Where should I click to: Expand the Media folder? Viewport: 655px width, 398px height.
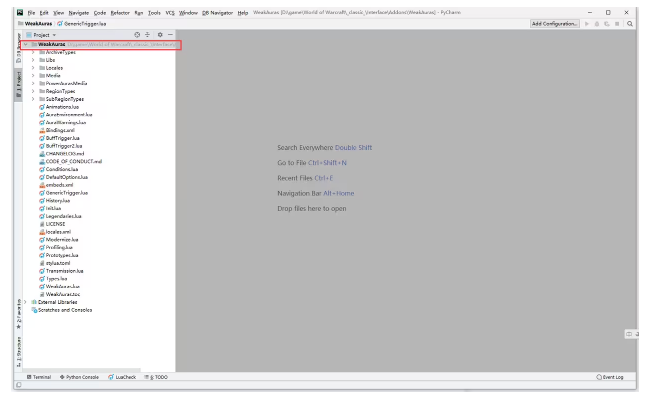click(x=33, y=76)
